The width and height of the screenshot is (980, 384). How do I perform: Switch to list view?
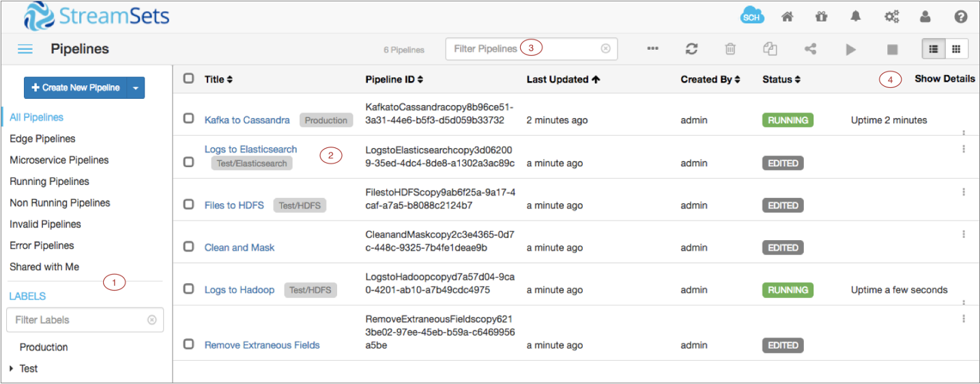click(x=933, y=49)
